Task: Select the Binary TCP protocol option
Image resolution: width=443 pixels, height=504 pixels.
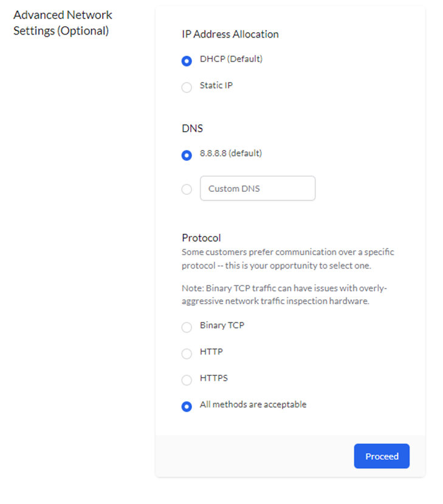Action: pyautogui.click(x=187, y=327)
